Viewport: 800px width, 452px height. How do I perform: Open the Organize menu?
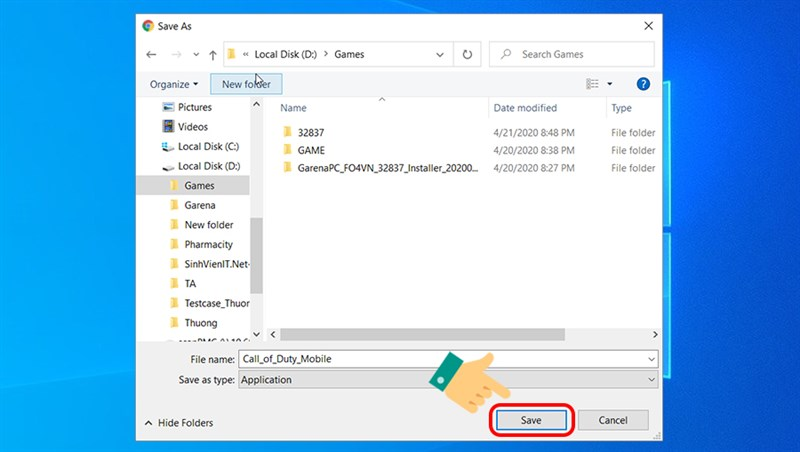[x=173, y=84]
